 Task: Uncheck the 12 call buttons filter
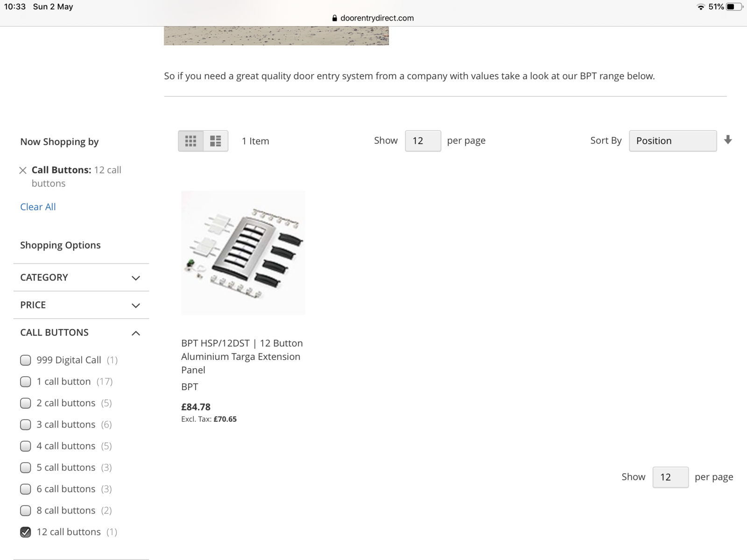26,532
